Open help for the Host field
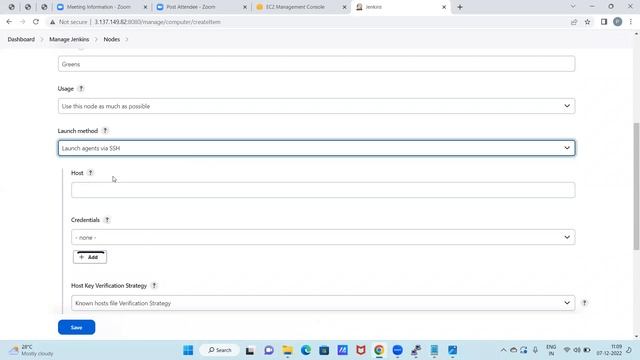Image resolution: width=640 pixels, height=360 pixels. (x=91, y=173)
